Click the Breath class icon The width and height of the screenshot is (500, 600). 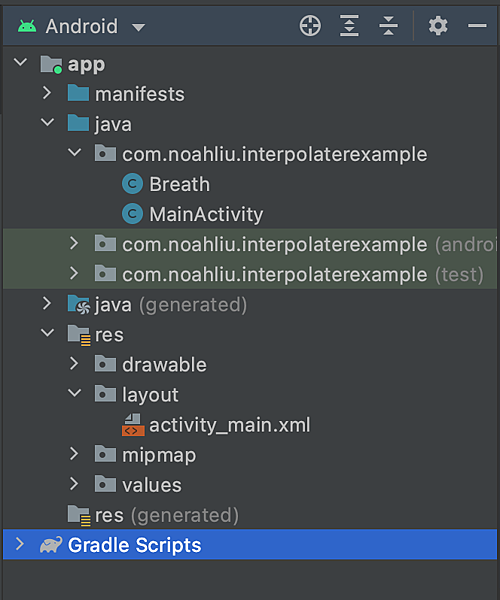tap(132, 184)
